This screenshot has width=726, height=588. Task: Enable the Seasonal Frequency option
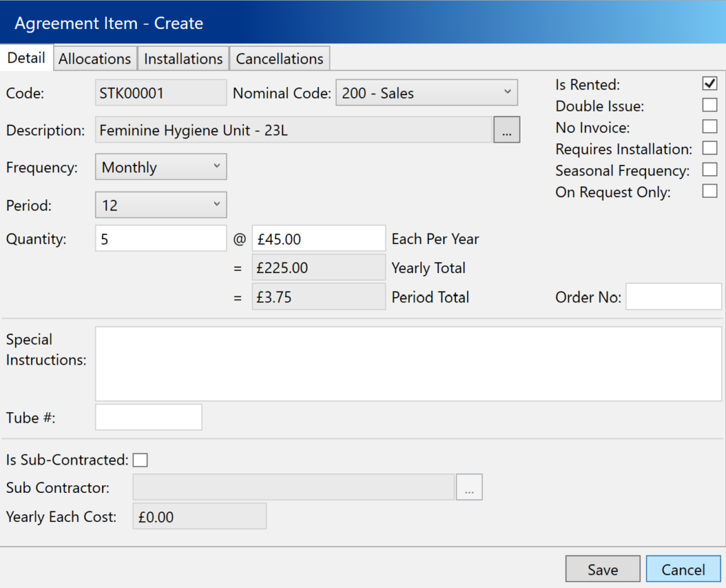click(709, 170)
